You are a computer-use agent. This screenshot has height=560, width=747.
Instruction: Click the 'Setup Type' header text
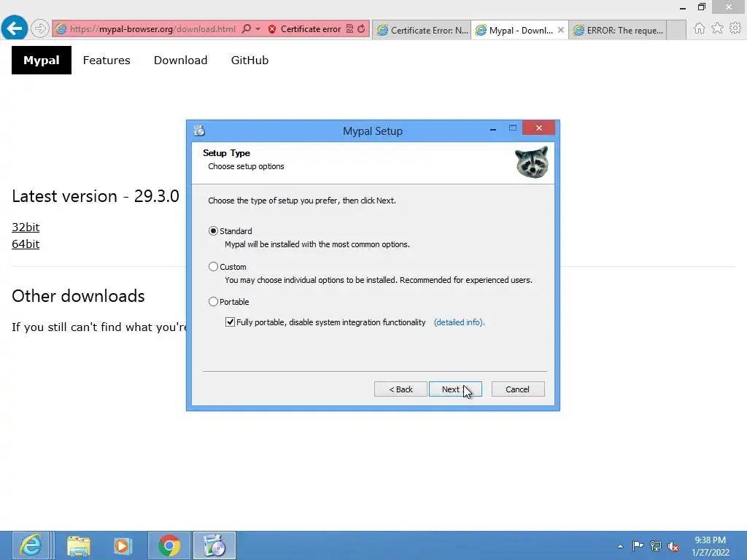click(226, 153)
